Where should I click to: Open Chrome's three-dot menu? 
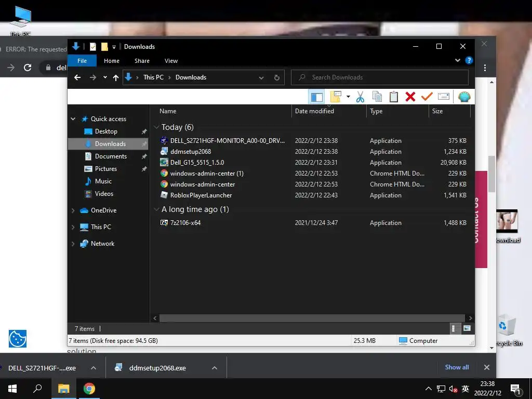[485, 68]
